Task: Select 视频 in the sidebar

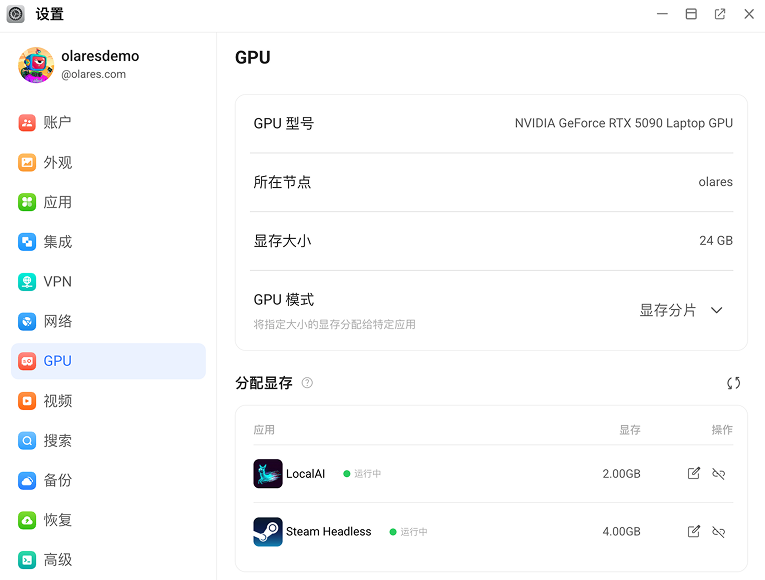Action: [x=108, y=401]
